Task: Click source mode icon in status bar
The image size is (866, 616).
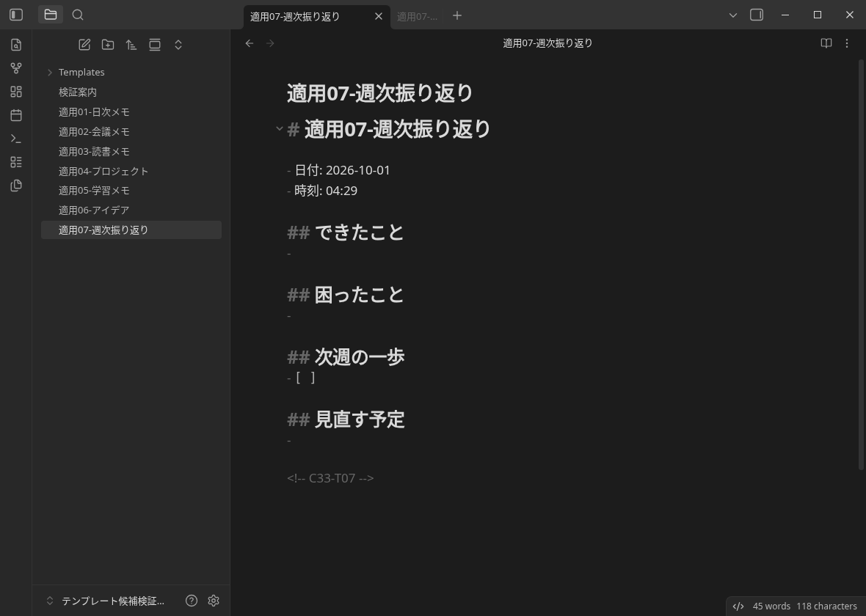Action: 738,606
